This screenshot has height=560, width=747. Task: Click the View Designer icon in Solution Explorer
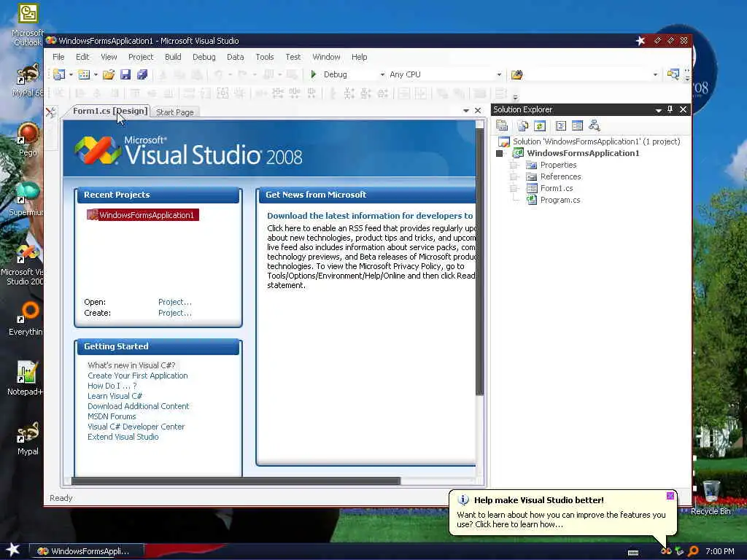578,125
